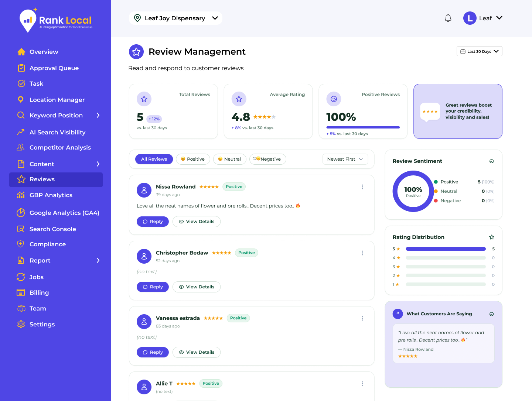Open the Leaf user account dropdown

point(483,18)
